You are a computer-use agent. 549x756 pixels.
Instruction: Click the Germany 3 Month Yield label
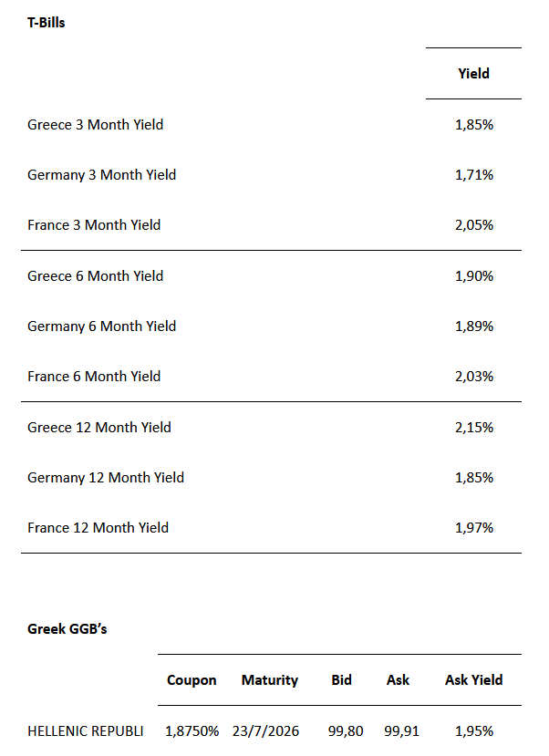pyautogui.click(x=102, y=174)
